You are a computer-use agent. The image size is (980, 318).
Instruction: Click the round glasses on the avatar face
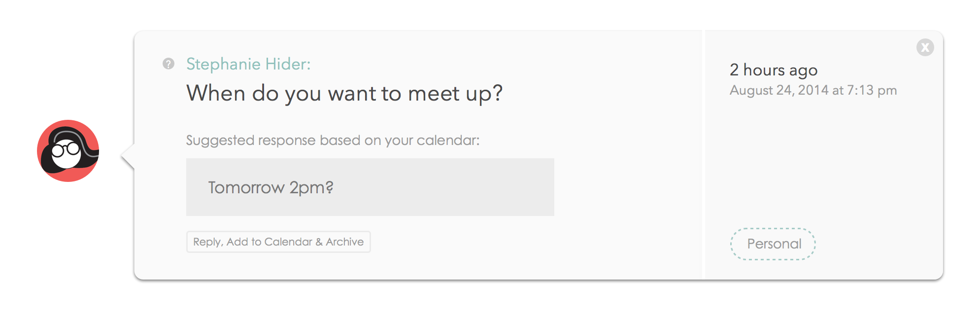click(66, 149)
